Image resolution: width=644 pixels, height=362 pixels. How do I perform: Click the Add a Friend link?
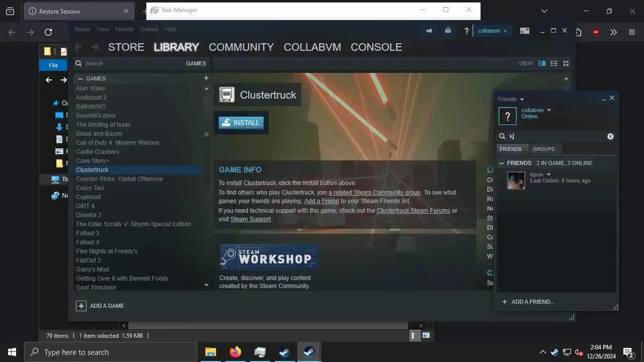coord(321,201)
